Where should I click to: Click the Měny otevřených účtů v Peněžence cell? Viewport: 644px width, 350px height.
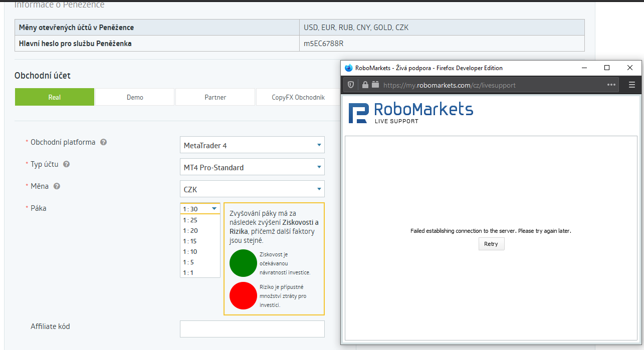pyautogui.click(x=157, y=28)
